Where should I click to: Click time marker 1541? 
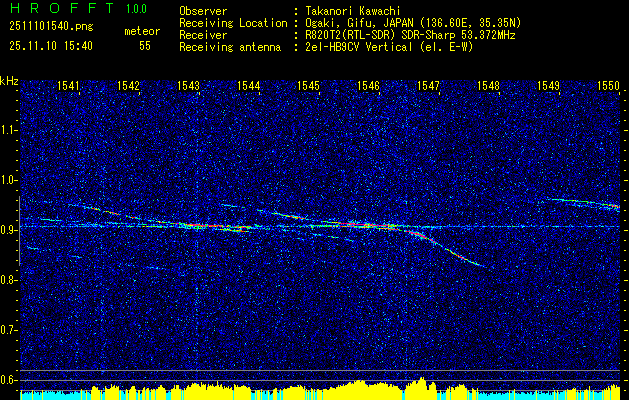68,85
